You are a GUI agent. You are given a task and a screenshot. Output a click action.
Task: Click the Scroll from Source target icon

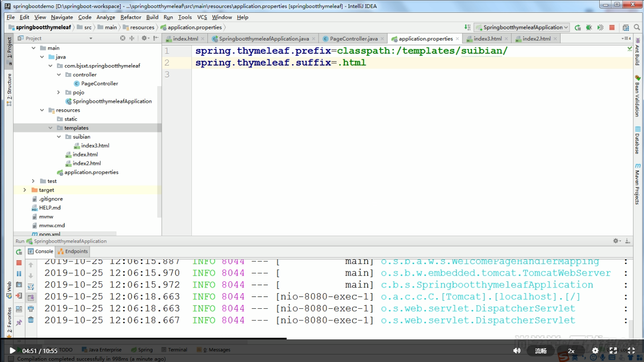[123, 38]
